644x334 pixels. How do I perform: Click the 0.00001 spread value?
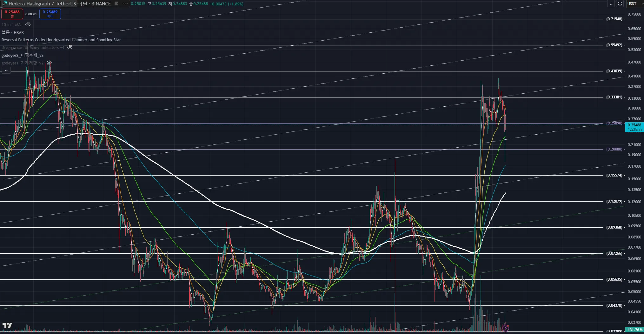click(31, 14)
